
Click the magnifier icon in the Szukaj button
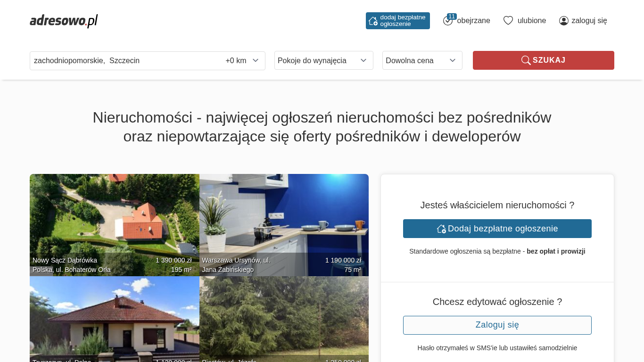pos(526,60)
